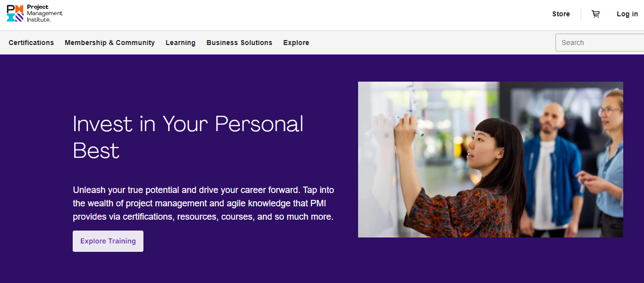Image resolution: width=644 pixels, height=283 pixels.
Task: Expand the Learning menu
Action: click(181, 43)
